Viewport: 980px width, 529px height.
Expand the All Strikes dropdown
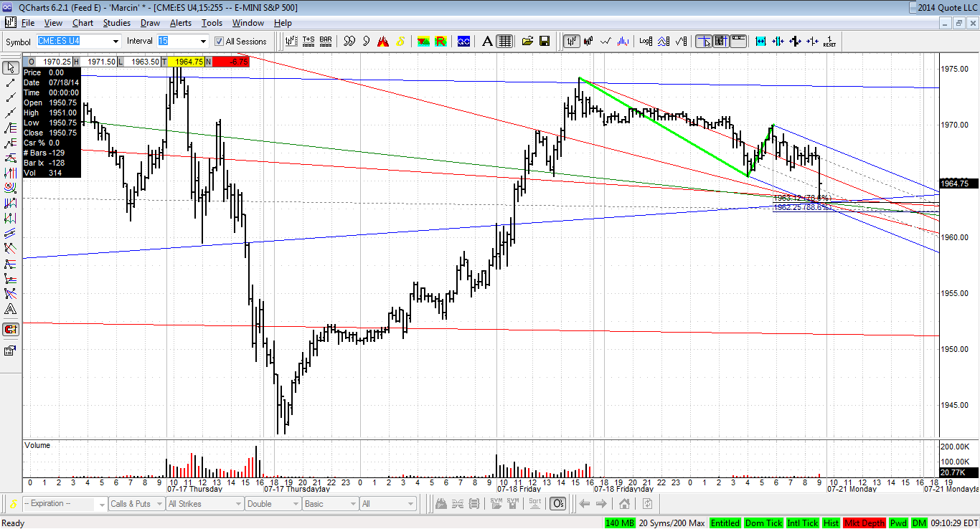(x=238, y=504)
